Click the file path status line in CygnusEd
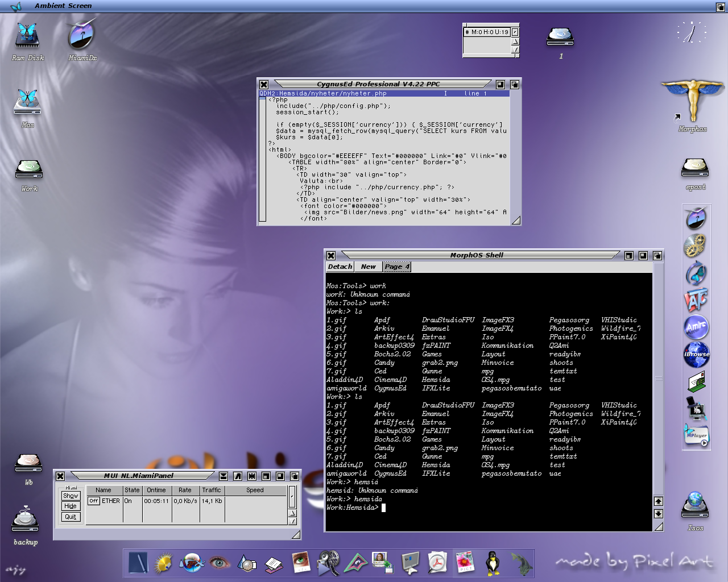This screenshot has width=728, height=582. (x=384, y=93)
